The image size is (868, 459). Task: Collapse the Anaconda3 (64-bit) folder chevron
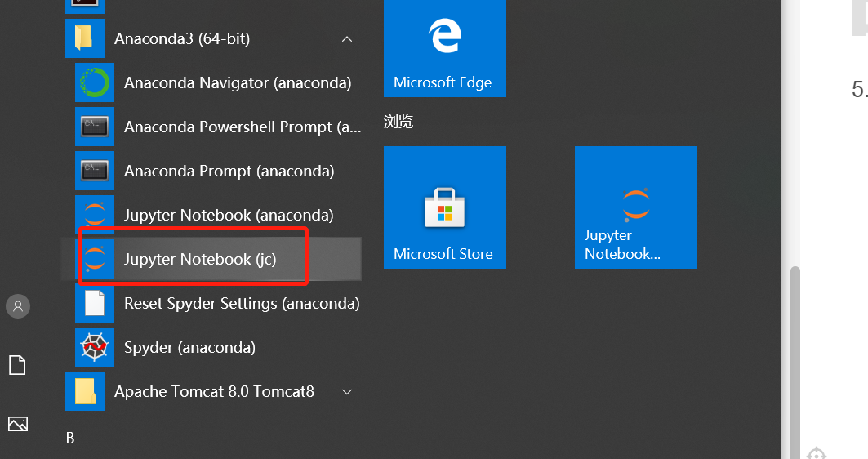(347, 38)
